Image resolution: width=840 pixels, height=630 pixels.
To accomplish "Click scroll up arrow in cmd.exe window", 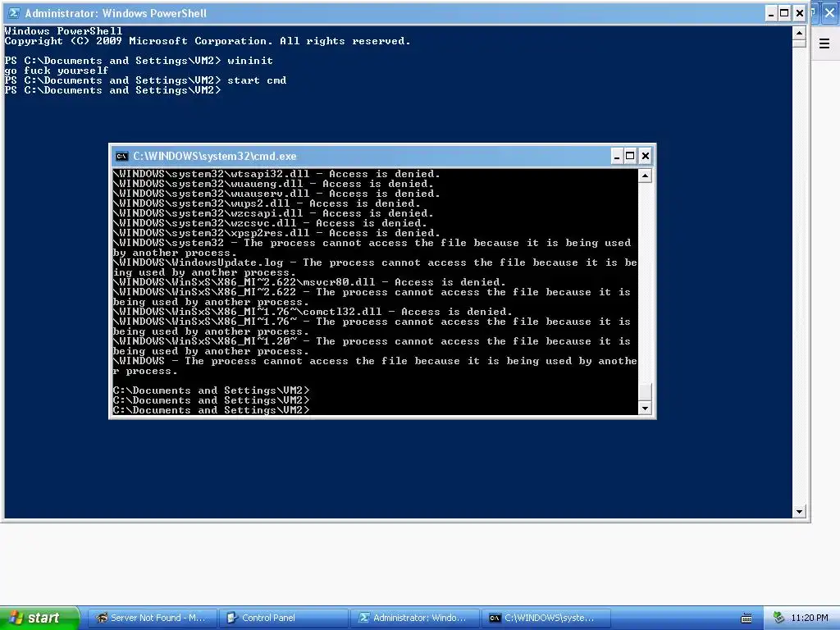I will [x=645, y=176].
